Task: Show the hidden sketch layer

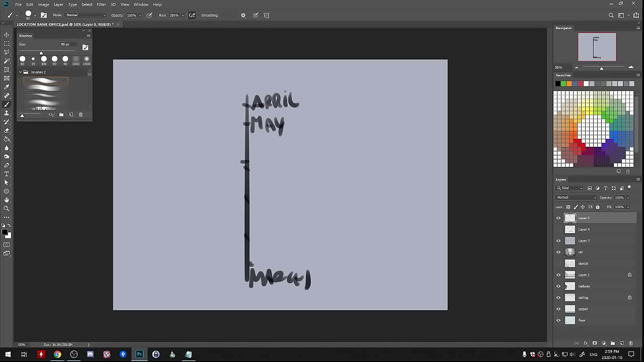Action: coord(558,263)
